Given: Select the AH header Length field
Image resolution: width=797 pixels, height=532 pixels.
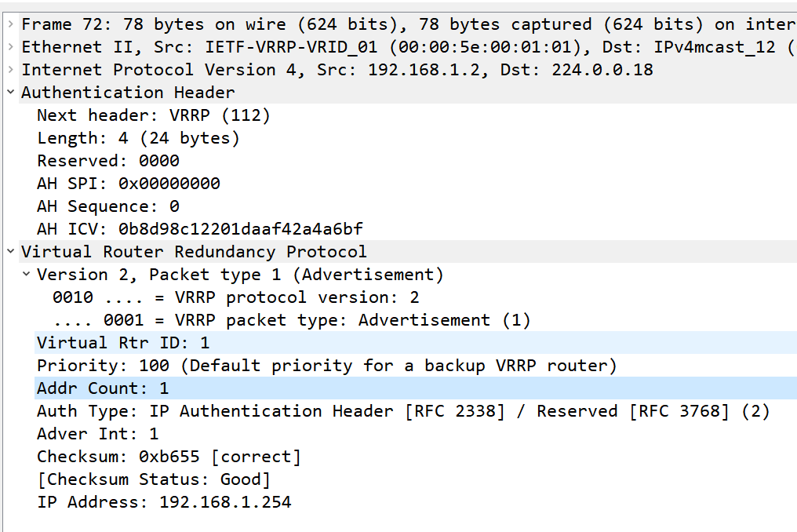Looking at the screenshot, I should [x=138, y=138].
